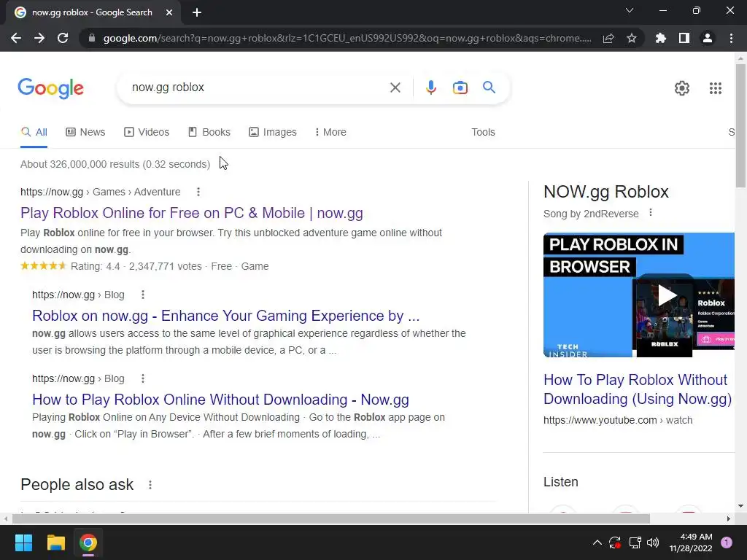This screenshot has width=747, height=560.
Task: Switch to the Videos tab
Action: coord(147,132)
